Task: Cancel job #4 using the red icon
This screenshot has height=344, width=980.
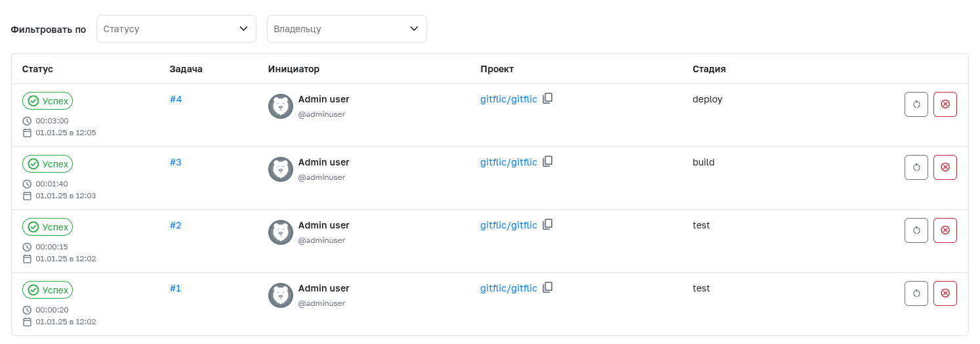Action: [945, 104]
